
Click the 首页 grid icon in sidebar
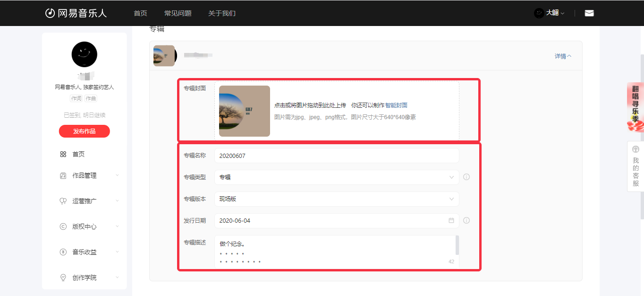[63, 154]
